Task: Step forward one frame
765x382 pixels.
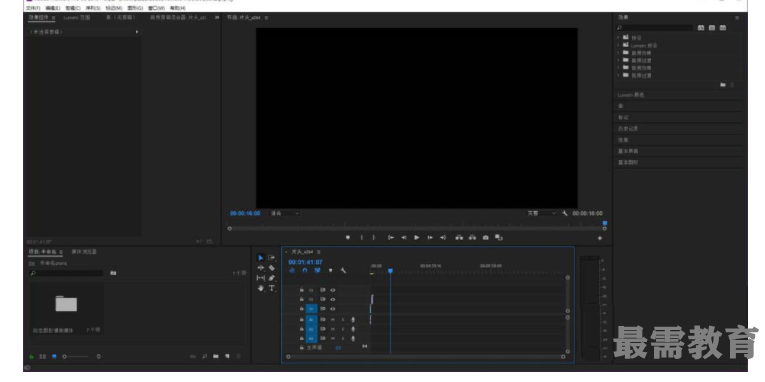Action: click(x=430, y=238)
